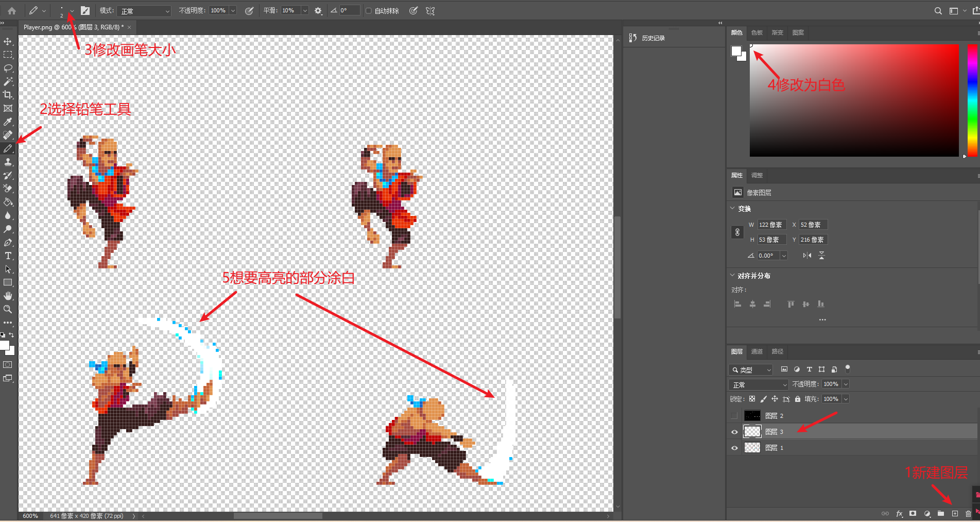Select the Horizontal Type tool

8,256
